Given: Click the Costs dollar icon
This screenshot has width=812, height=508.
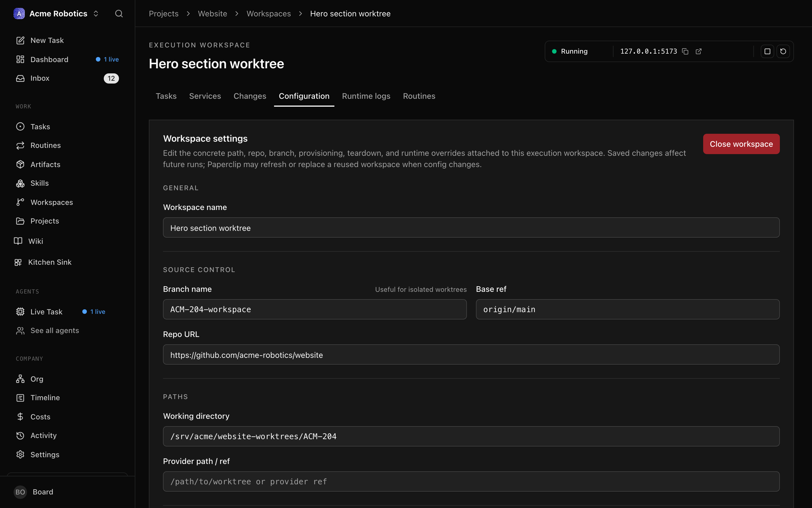Looking at the screenshot, I should pos(20,417).
